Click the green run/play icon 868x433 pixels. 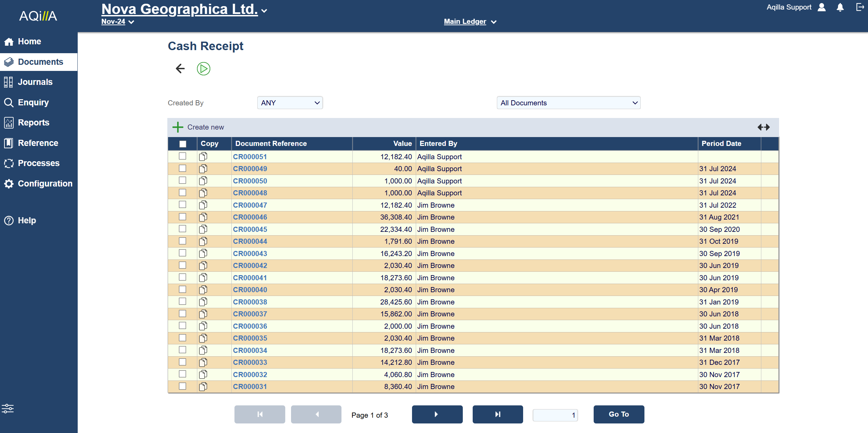click(203, 69)
